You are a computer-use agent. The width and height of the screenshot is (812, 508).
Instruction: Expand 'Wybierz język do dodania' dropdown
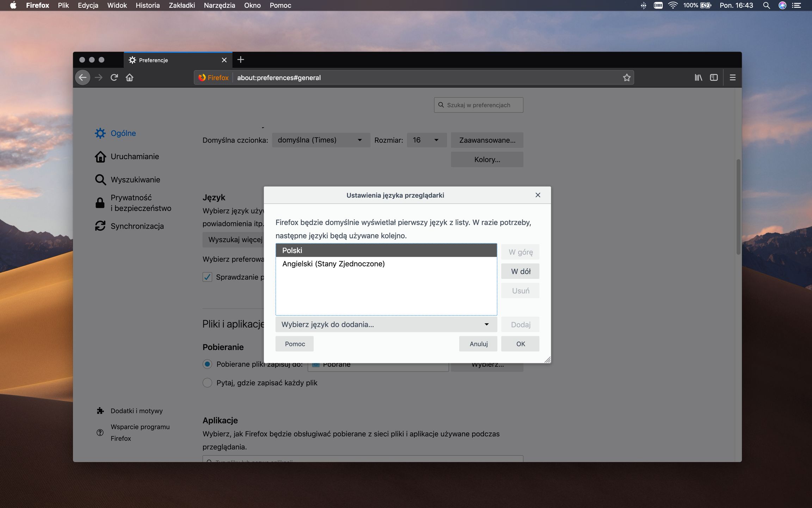click(386, 325)
